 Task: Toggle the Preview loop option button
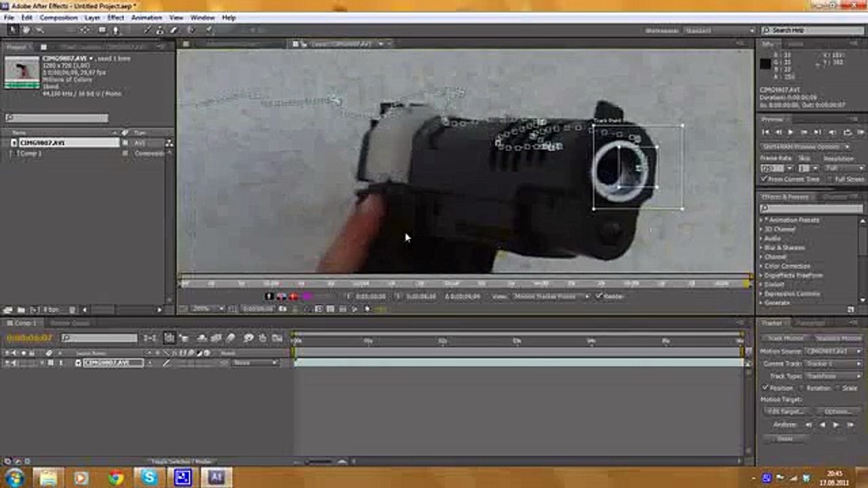[848, 132]
